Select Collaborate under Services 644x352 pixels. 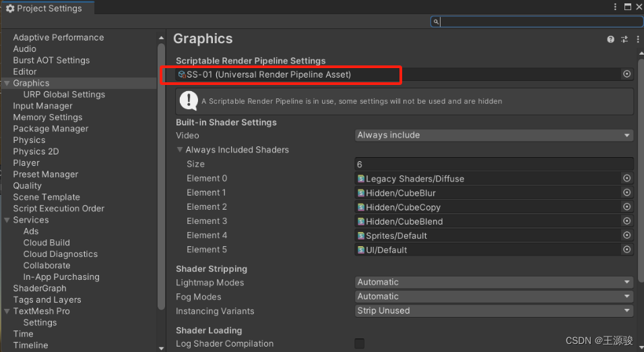click(x=47, y=266)
